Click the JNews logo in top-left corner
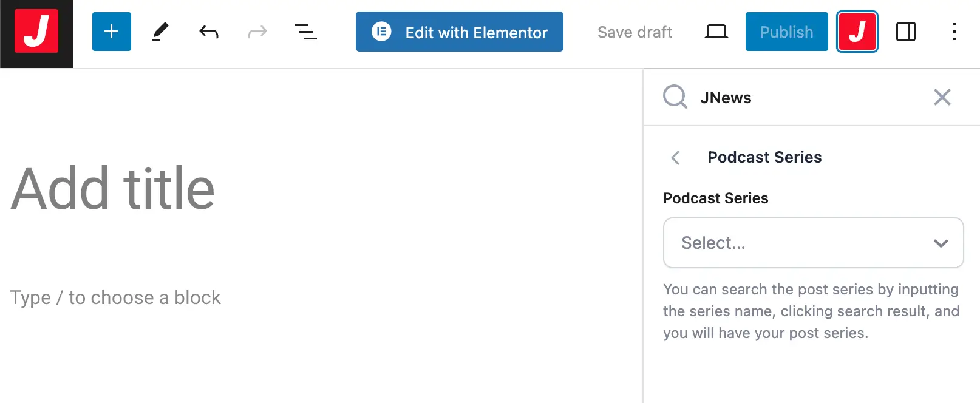Screen dimensions: 980x403 coord(36,33)
